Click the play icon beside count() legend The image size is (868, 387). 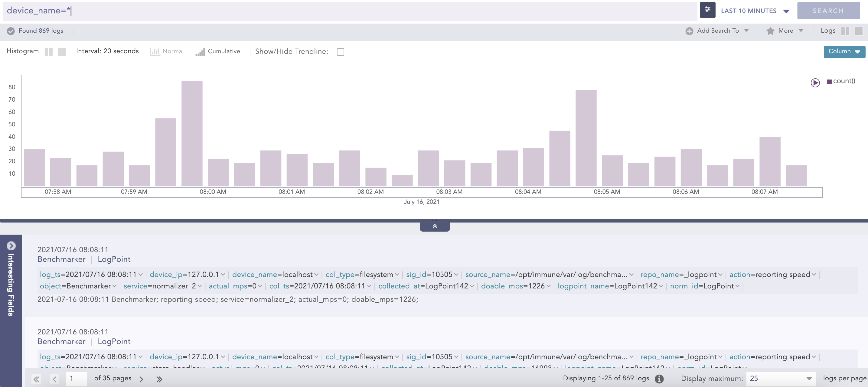point(815,83)
